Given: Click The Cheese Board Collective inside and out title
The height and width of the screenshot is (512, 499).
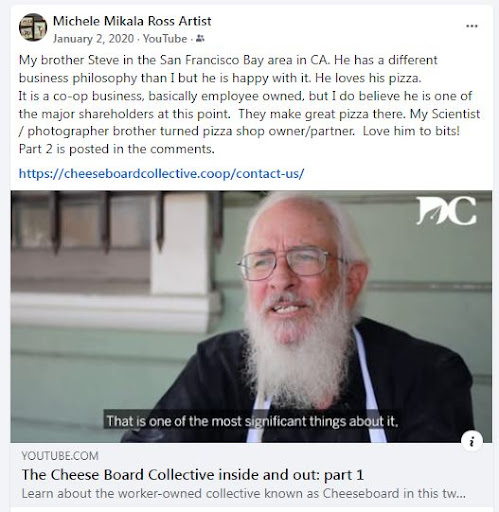Looking at the screenshot, I should click(193, 475).
